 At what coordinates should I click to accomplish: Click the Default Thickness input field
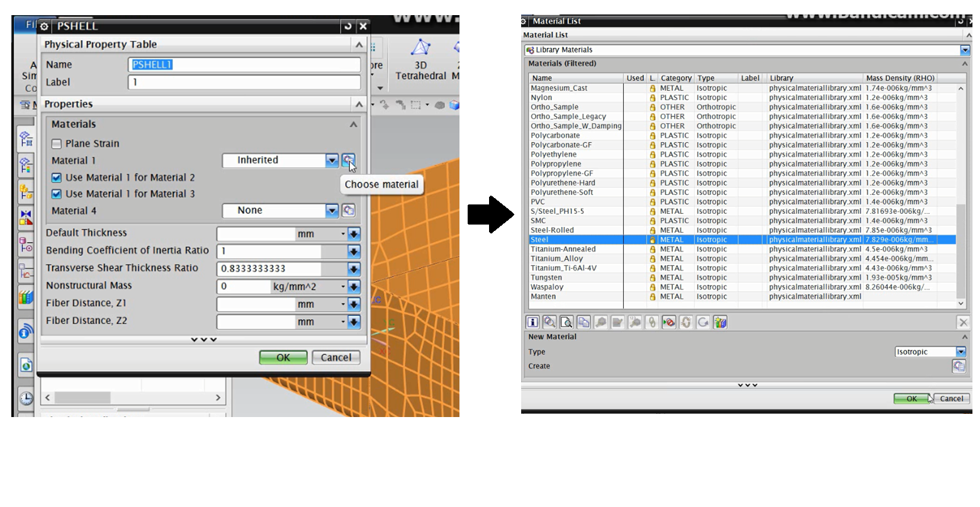(256, 234)
